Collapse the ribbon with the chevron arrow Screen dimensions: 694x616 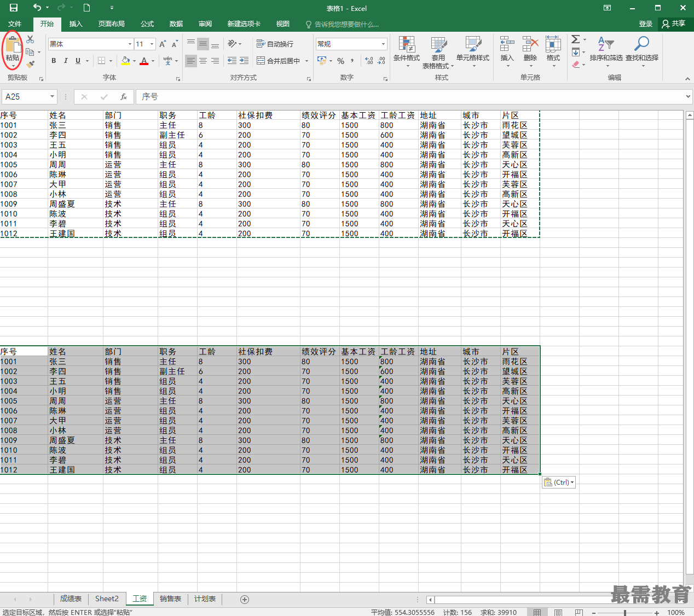[x=687, y=79]
